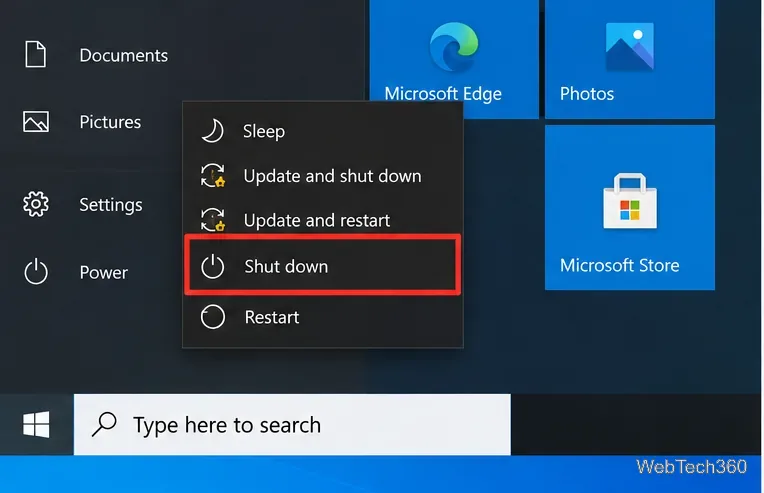
Task: Choose Update and shut down option
Action: click(332, 176)
